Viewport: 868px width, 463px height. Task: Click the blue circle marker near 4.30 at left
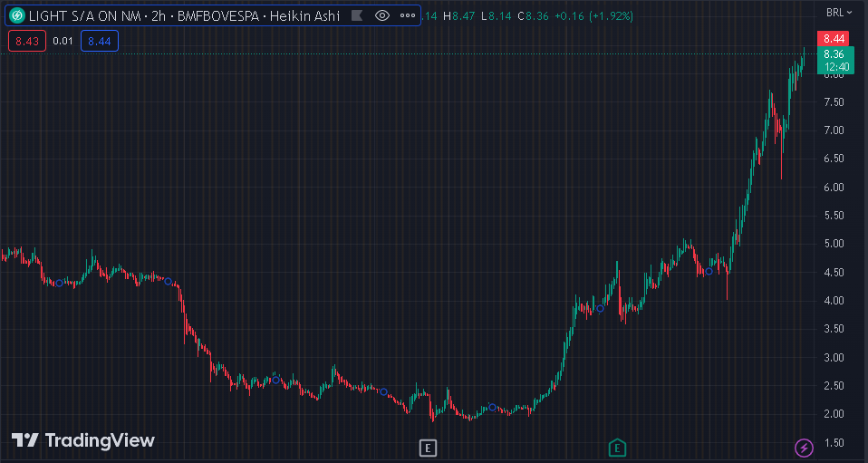(x=60, y=284)
